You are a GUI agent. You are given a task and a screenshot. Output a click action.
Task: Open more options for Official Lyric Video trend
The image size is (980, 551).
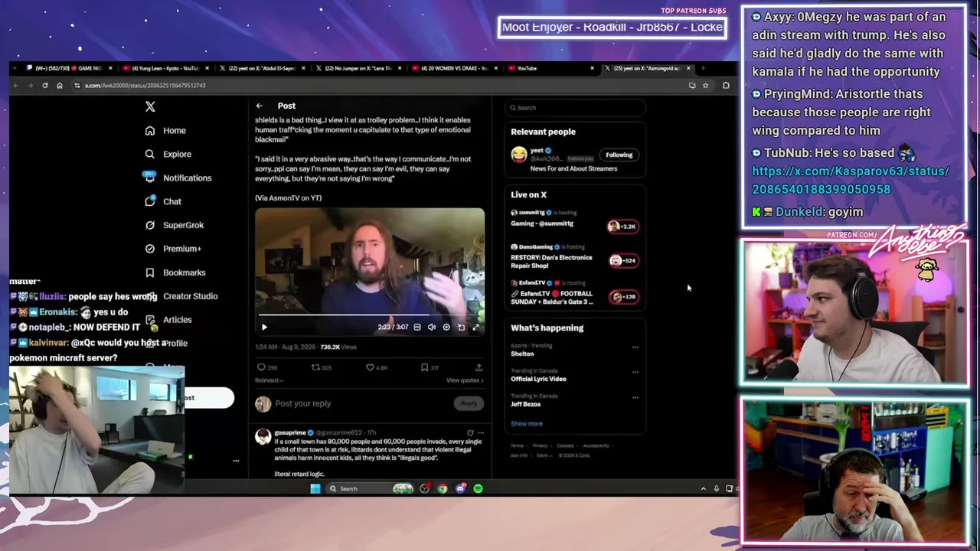tap(635, 372)
